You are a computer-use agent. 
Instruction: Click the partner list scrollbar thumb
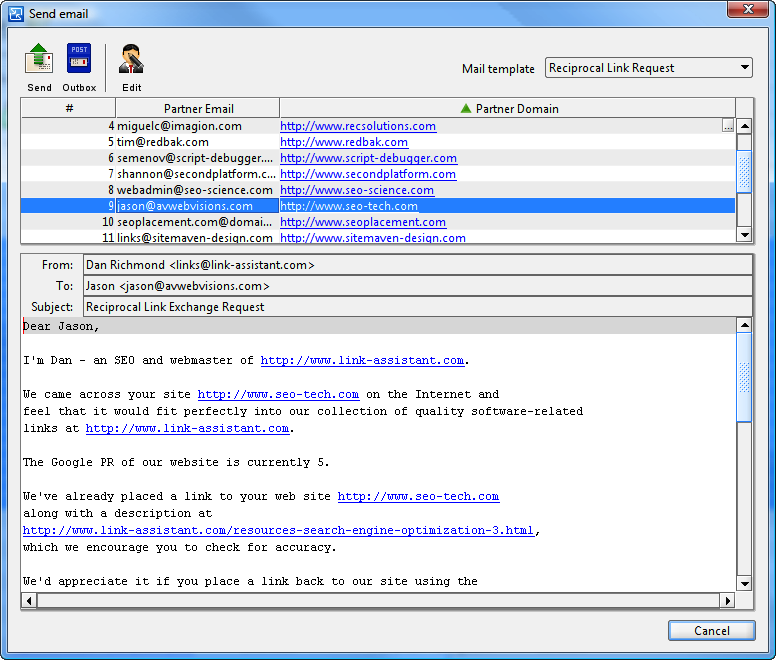click(744, 171)
